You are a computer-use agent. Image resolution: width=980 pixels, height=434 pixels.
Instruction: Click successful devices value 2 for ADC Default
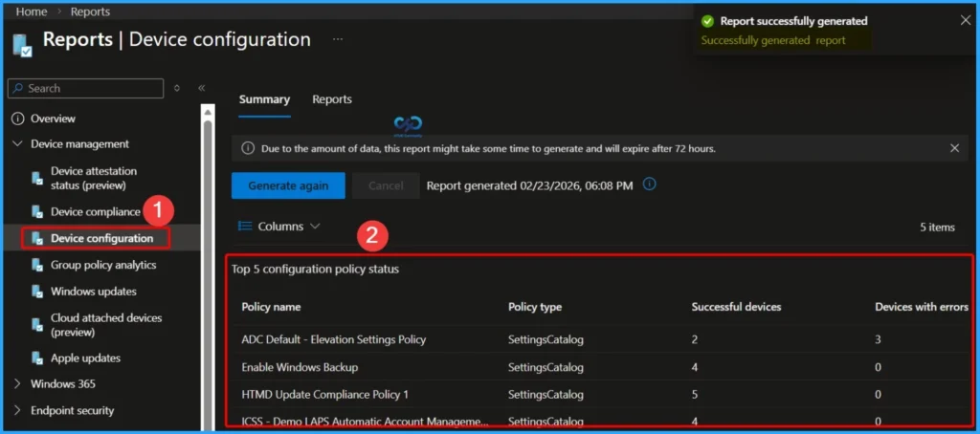click(x=695, y=340)
